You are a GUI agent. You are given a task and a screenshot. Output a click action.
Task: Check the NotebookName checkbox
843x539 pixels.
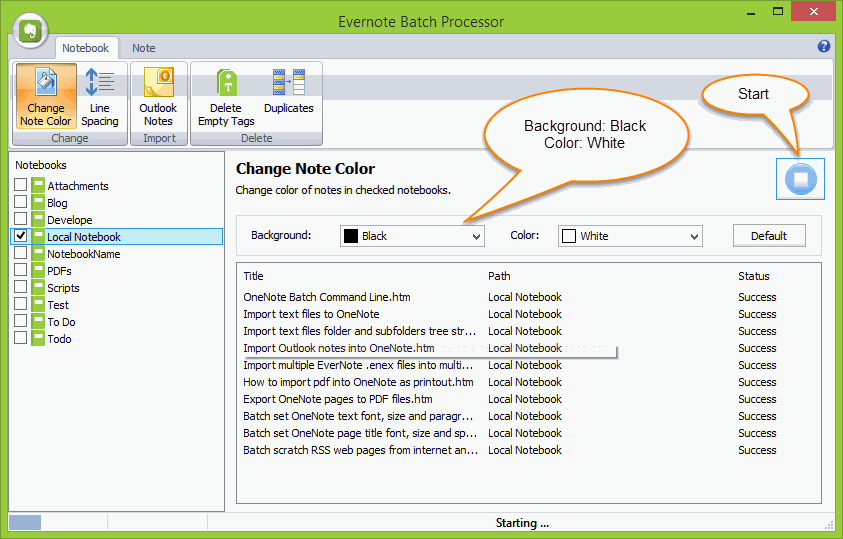point(20,253)
